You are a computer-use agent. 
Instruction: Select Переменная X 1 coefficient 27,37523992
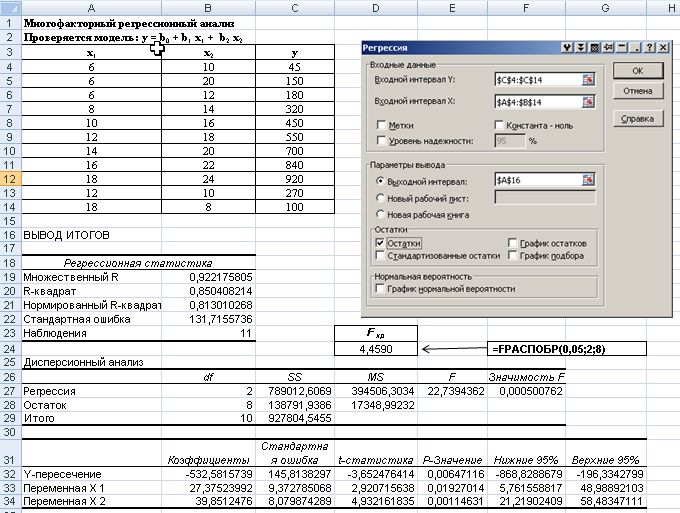click(x=208, y=488)
